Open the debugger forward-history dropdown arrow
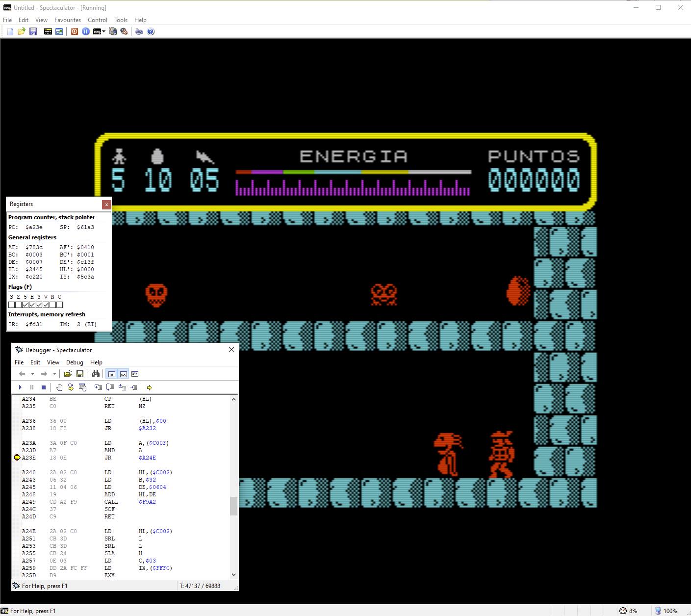691x616 pixels. point(54,374)
